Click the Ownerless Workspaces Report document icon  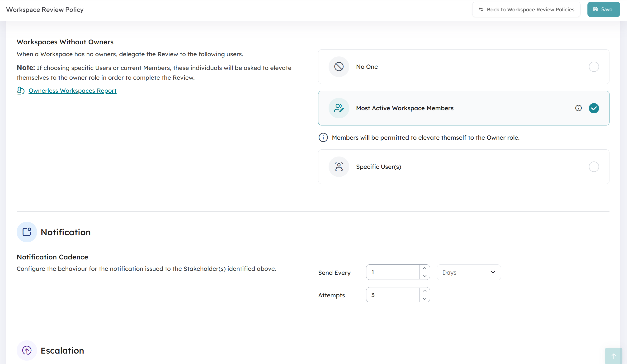tap(21, 91)
